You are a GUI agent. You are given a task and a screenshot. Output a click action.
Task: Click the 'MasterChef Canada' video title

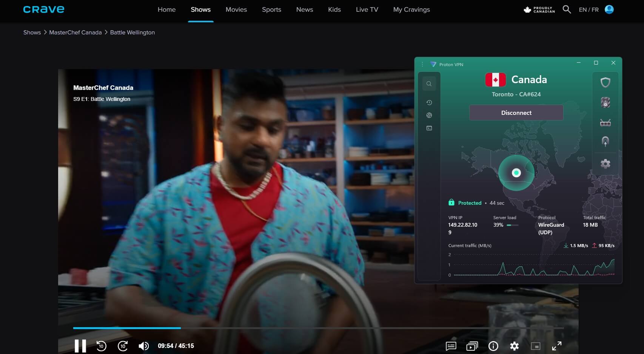(x=103, y=88)
